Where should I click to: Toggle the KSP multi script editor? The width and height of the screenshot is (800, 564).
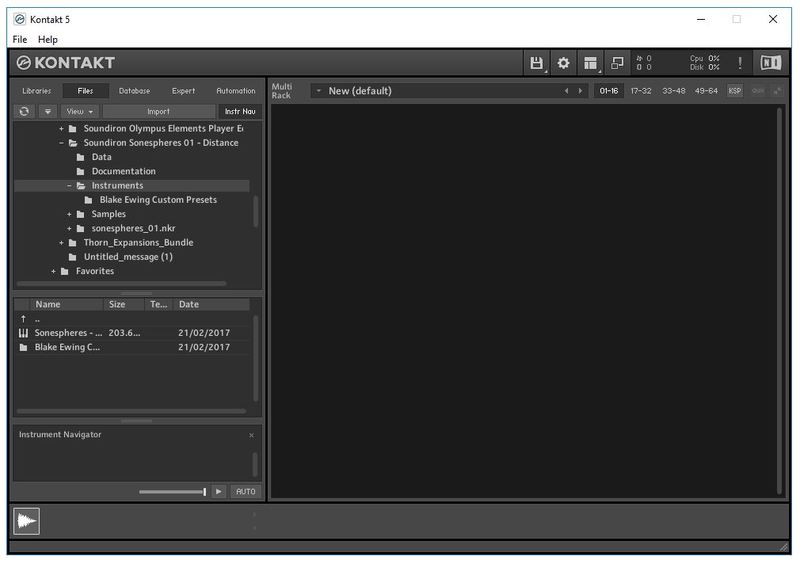[735, 91]
